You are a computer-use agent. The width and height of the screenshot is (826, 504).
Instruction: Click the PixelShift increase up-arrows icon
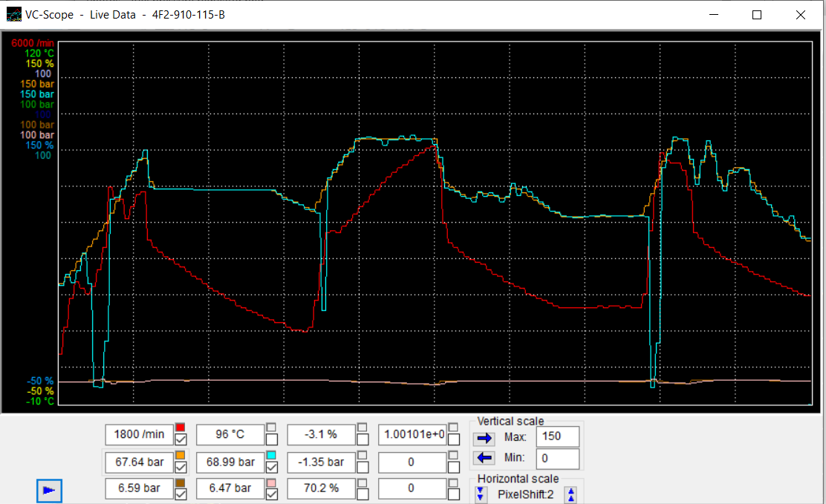[x=570, y=494]
